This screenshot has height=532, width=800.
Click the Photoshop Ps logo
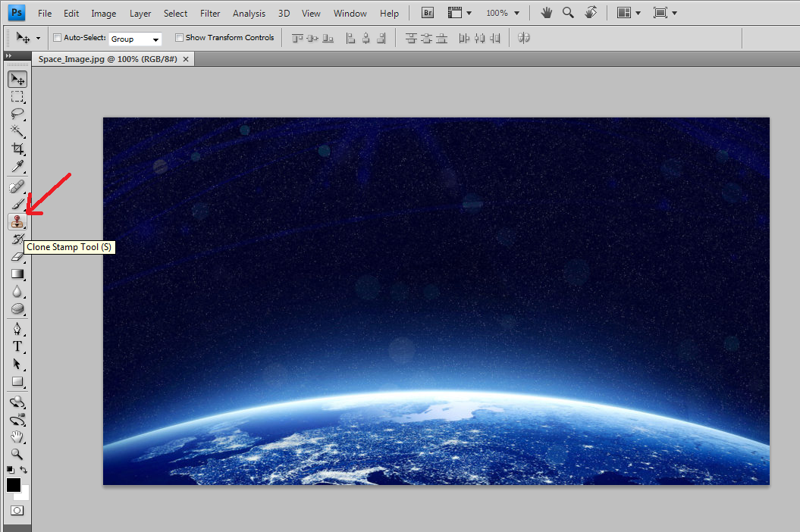pos(17,13)
